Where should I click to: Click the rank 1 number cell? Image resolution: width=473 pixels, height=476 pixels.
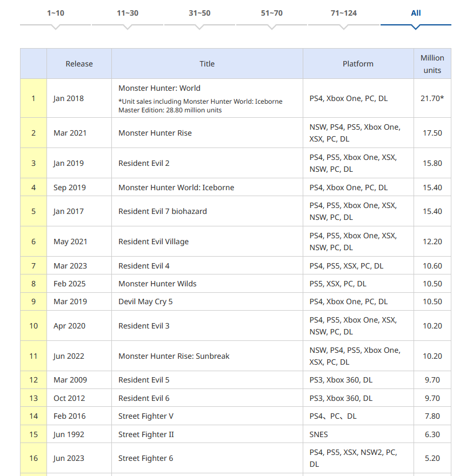(x=34, y=98)
